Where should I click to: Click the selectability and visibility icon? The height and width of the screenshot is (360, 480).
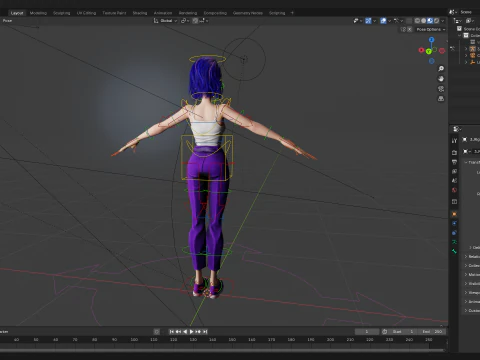357,21
